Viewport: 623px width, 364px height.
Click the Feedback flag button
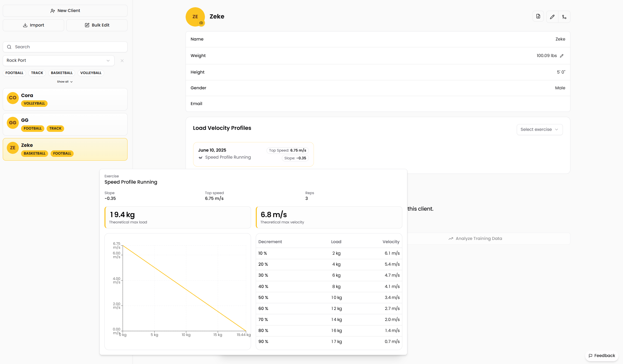pyautogui.click(x=602, y=355)
